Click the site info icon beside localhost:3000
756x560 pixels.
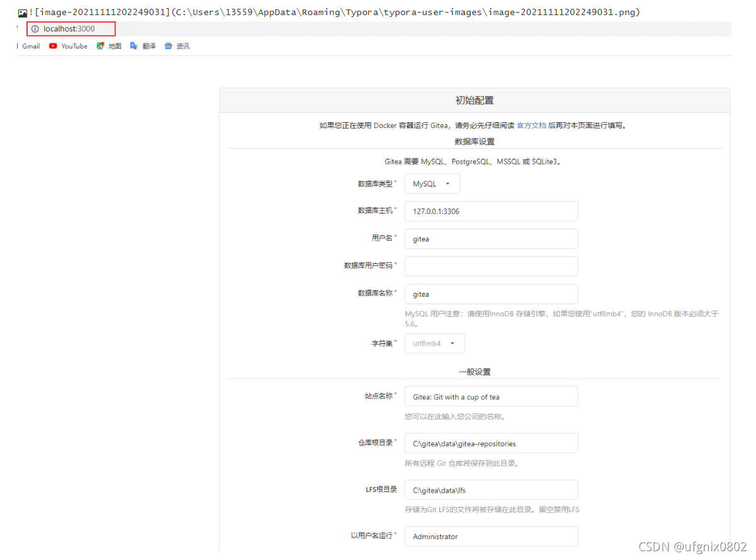point(36,28)
